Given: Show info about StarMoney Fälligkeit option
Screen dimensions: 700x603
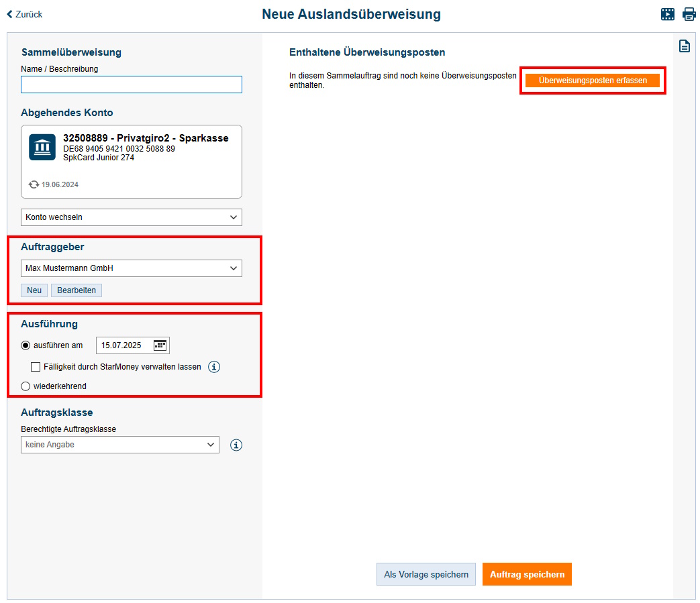Looking at the screenshot, I should point(214,367).
